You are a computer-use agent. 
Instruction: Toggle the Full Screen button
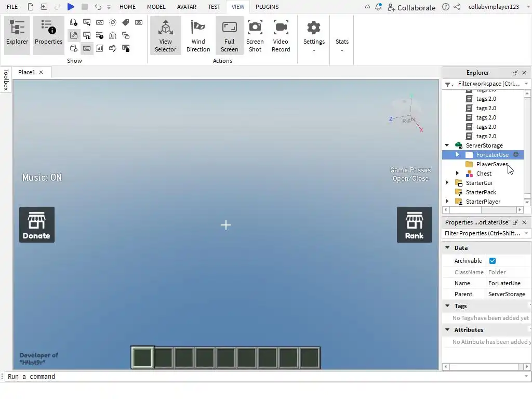coord(229,35)
